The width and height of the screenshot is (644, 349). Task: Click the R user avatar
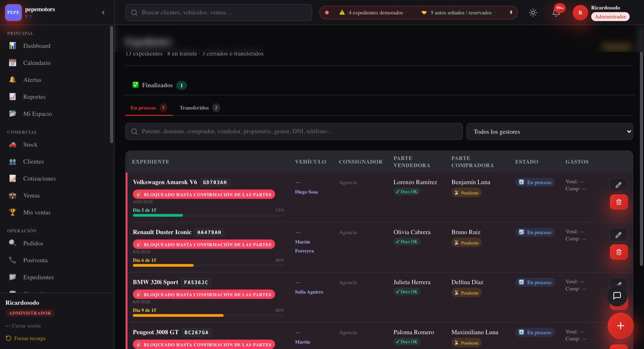point(580,13)
